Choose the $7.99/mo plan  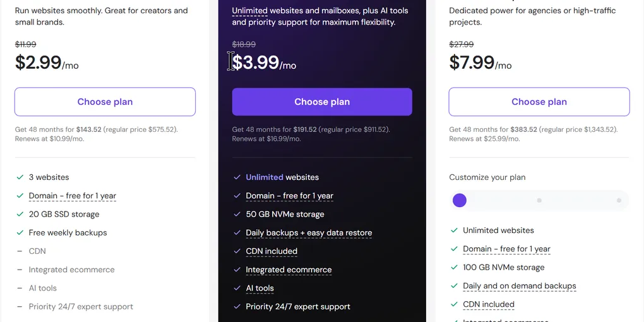coord(539,102)
